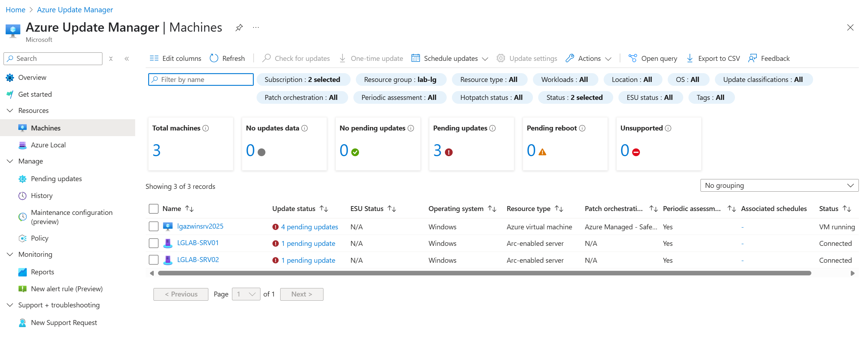The height and width of the screenshot is (338, 868).
Task: Click the Export to CSV download icon
Action: click(690, 58)
